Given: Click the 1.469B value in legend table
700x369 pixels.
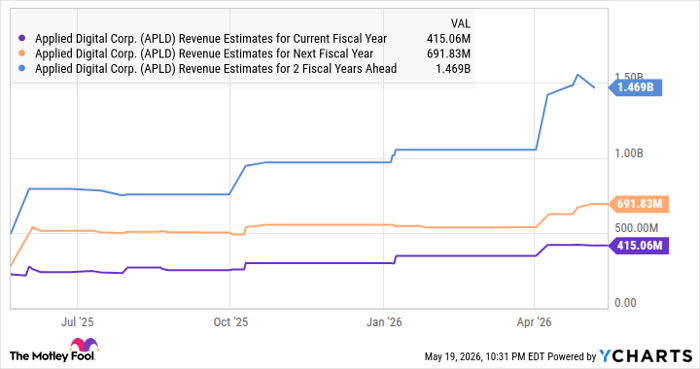Looking at the screenshot, I should (453, 69).
